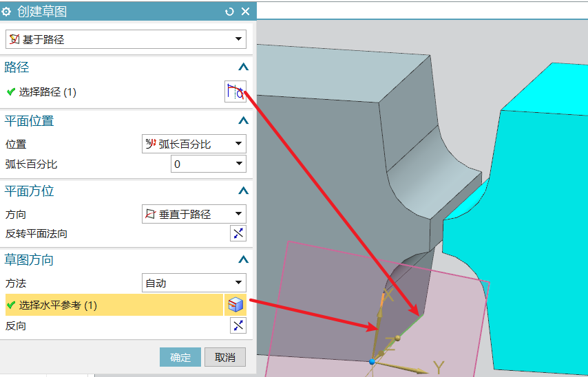Select the 选择路径 (1) row
Viewport: 588px width, 377px height.
(114, 91)
